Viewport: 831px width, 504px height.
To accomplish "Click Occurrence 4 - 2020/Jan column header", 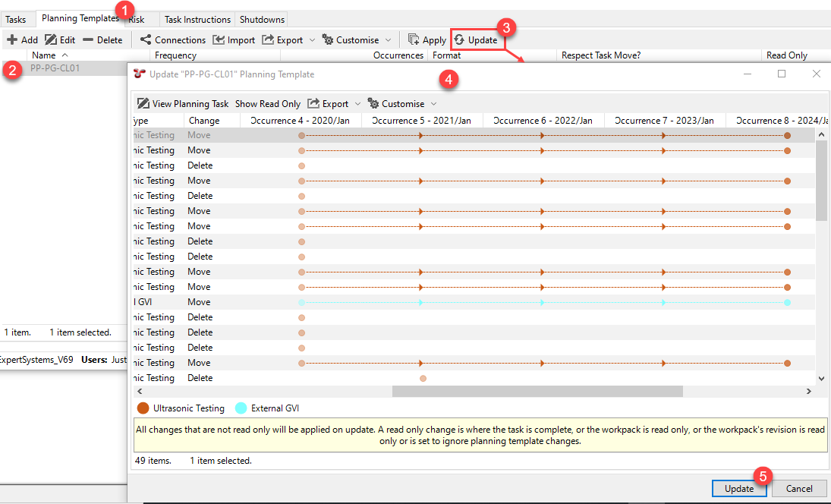I will click(301, 120).
